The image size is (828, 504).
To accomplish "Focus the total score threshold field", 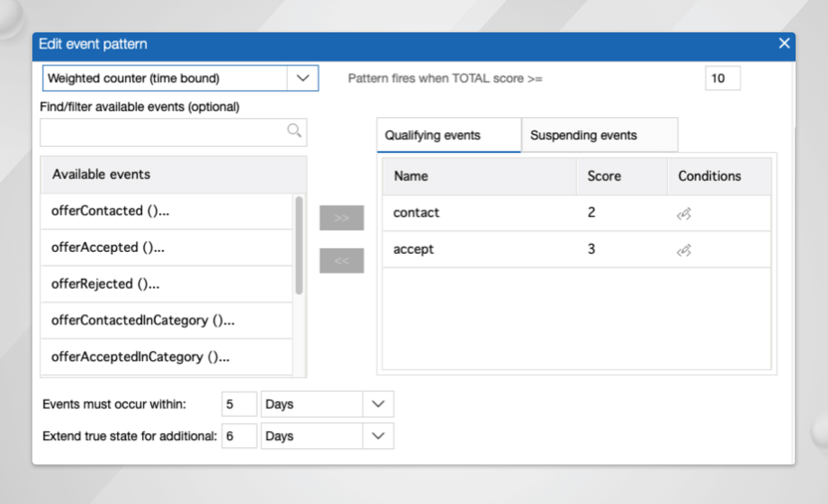I will [x=722, y=78].
